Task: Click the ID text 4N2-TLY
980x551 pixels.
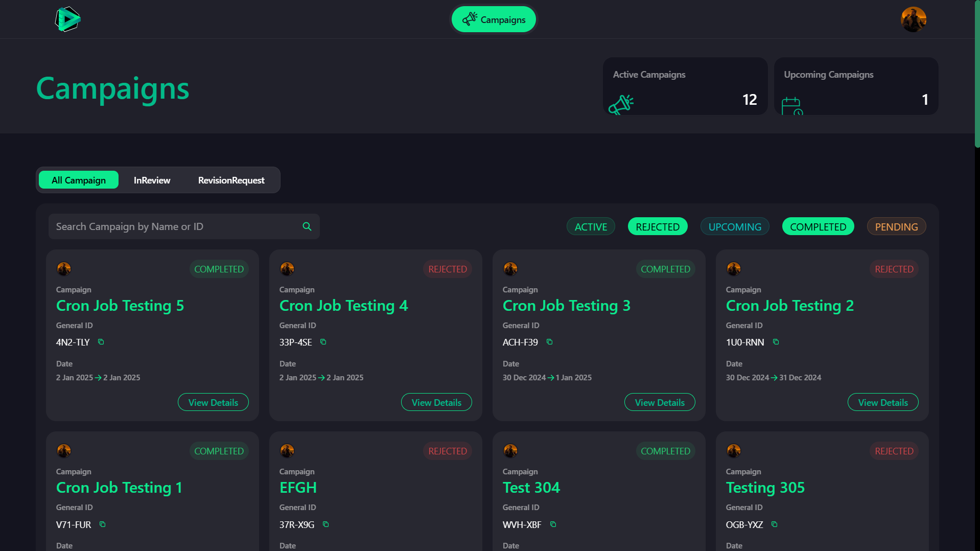Action: tap(73, 342)
